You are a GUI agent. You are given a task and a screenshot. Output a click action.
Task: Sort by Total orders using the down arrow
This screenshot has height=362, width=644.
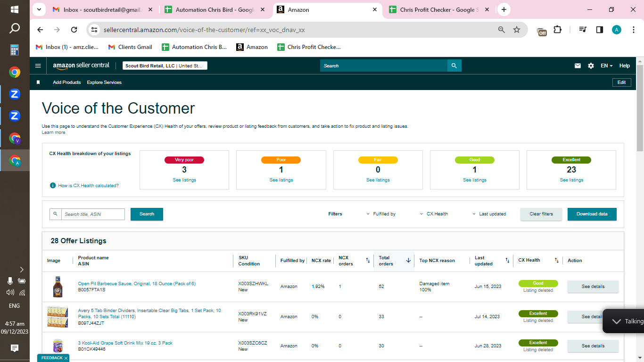[x=408, y=260]
